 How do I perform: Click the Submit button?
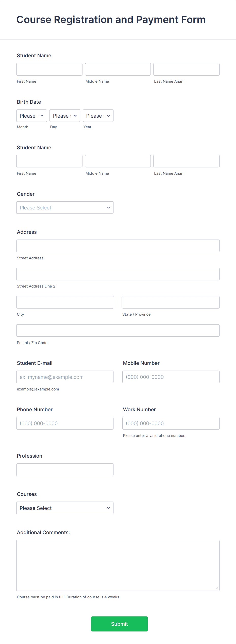click(x=120, y=624)
